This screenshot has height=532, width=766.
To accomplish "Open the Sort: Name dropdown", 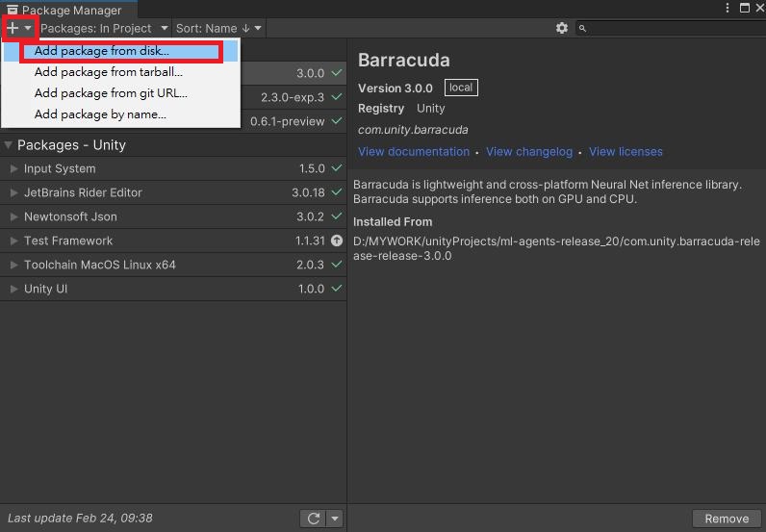I will coord(218,28).
